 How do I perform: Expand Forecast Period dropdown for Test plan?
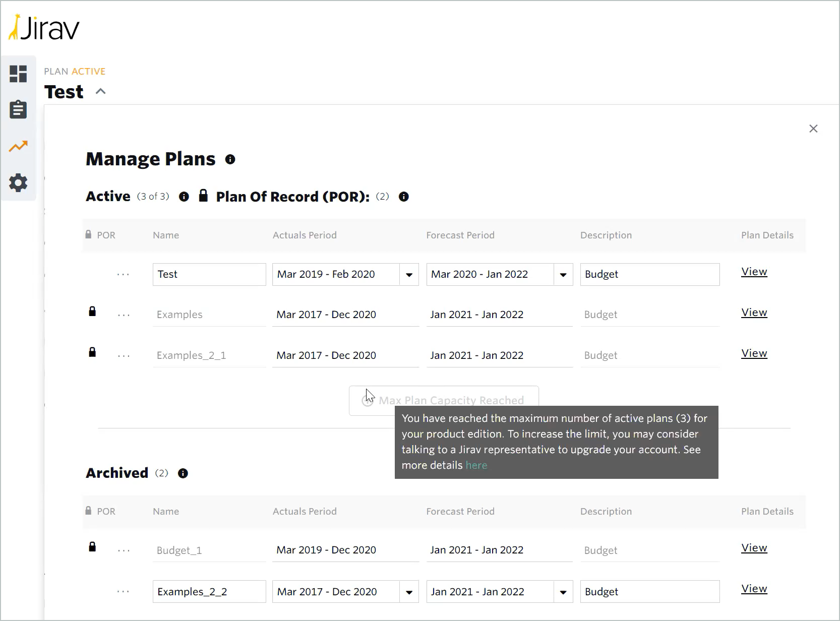click(563, 275)
